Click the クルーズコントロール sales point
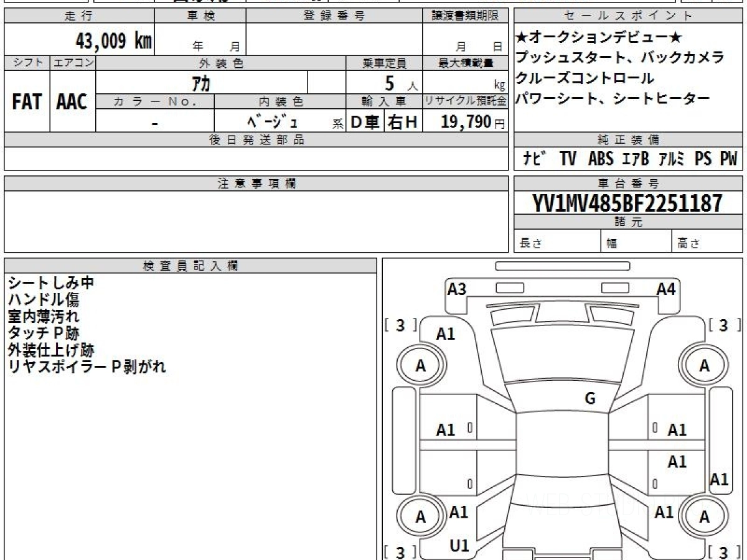The image size is (747, 560). coord(585,78)
